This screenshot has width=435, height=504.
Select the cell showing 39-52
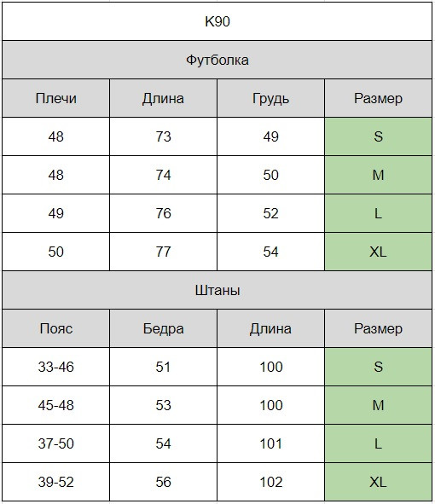click(56, 482)
